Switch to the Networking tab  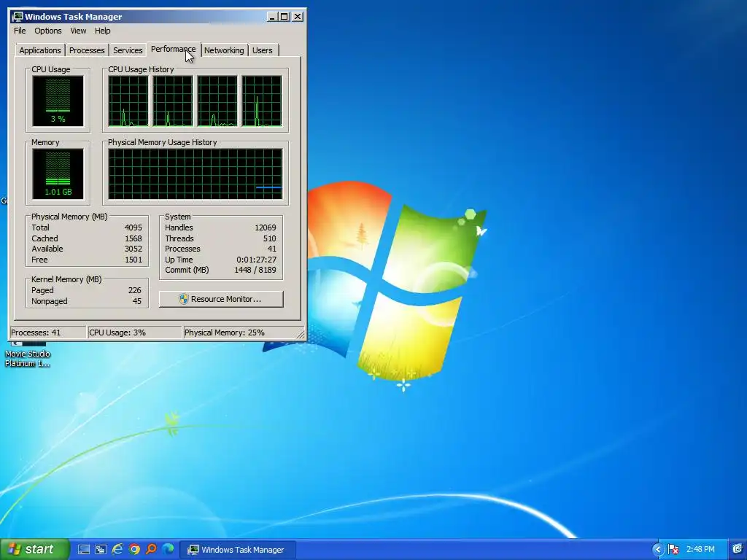pos(224,50)
